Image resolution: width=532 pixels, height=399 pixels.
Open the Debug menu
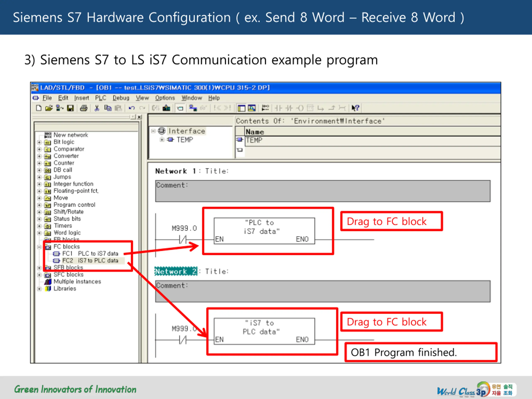pyautogui.click(x=121, y=98)
